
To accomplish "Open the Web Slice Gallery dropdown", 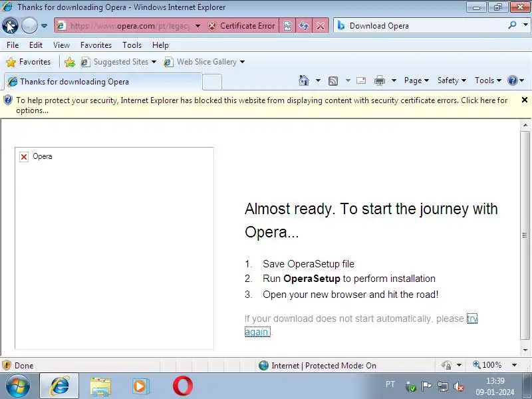I will (x=204, y=62).
